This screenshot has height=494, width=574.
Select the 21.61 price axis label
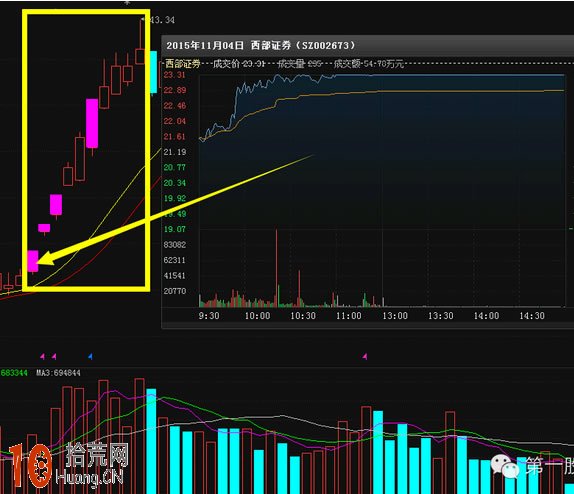(x=175, y=137)
